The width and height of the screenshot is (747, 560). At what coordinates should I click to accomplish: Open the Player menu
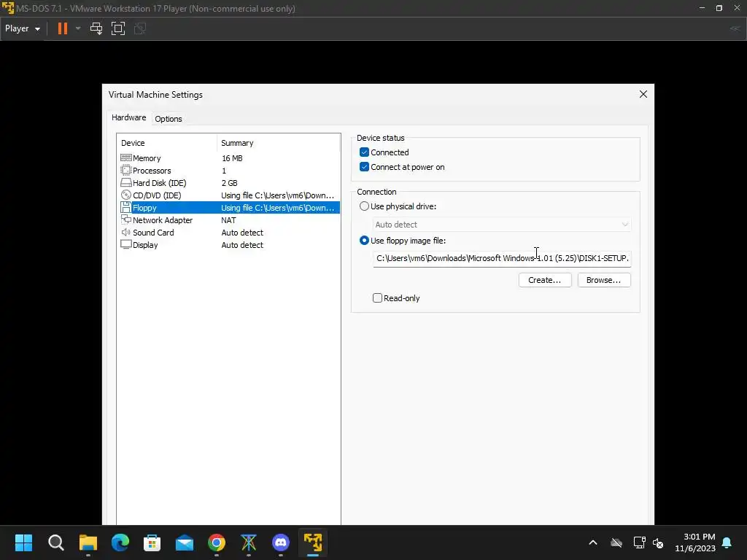click(x=23, y=28)
